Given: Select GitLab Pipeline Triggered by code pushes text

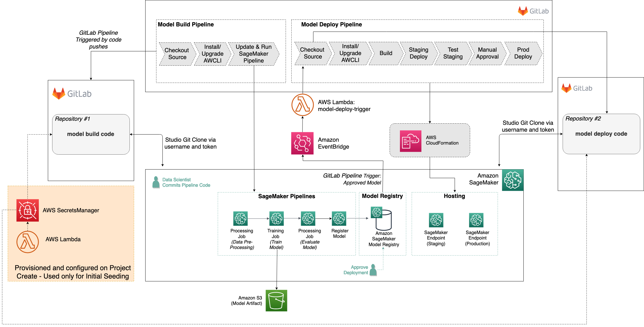Looking at the screenshot, I should (x=99, y=40).
